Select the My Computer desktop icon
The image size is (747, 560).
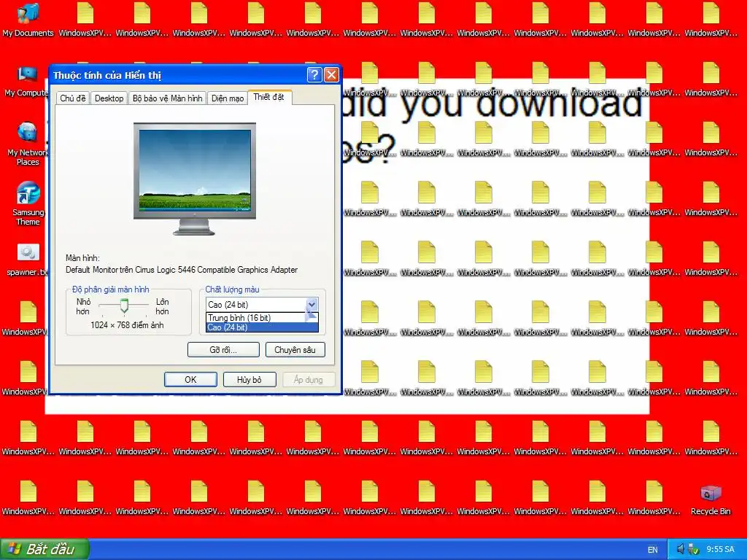pyautogui.click(x=27, y=81)
